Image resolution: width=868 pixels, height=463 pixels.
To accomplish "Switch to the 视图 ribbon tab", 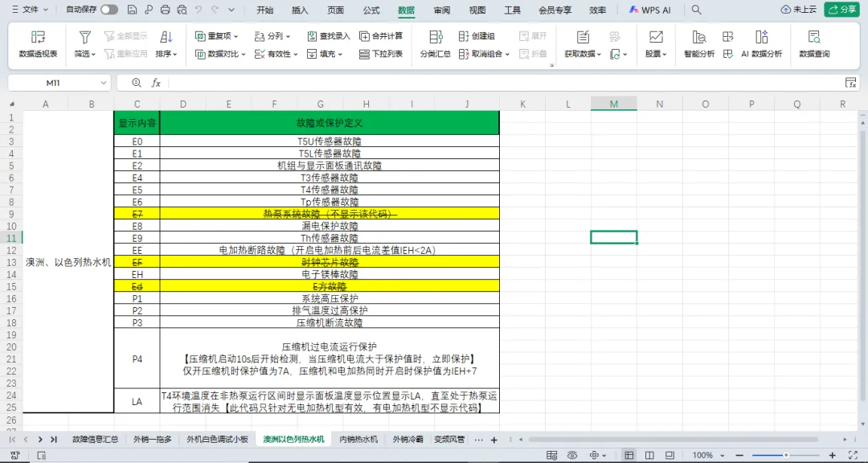I will (477, 10).
